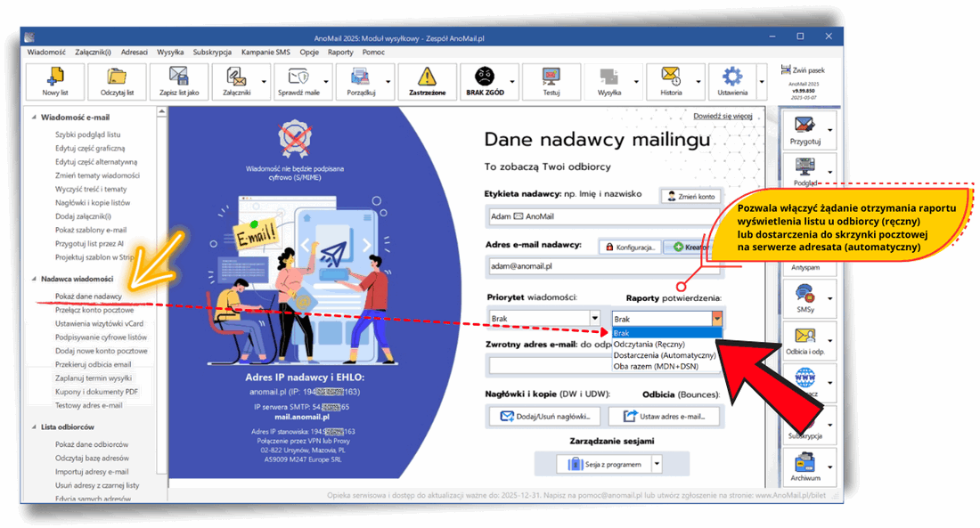The image size is (980, 528).
Task: Expand the Sprawdź maile dropdown arrow
Action: click(325, 82)
